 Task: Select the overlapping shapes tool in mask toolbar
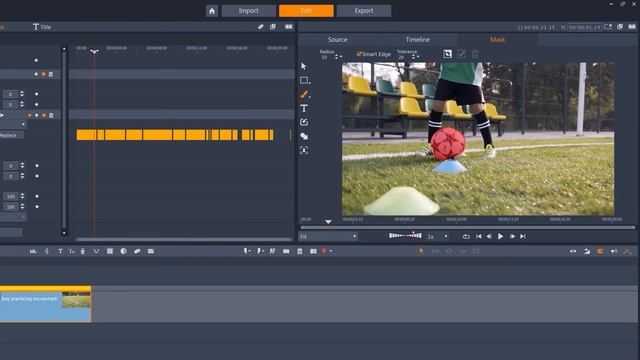click(304, 136)
